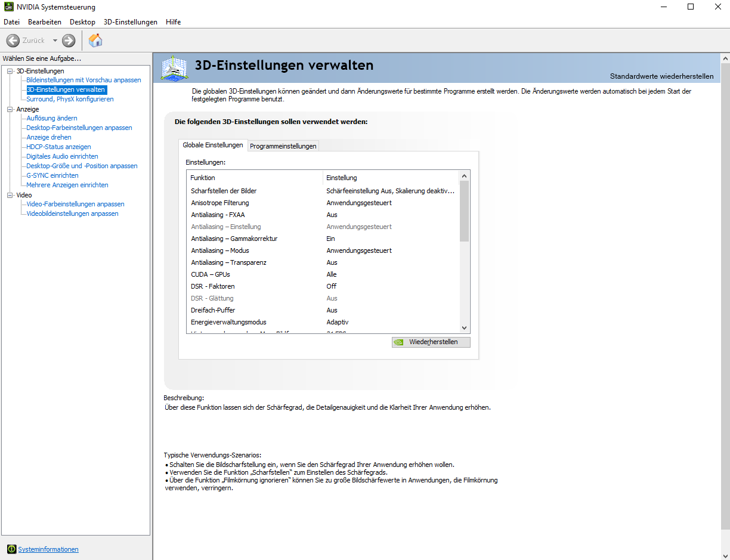Open Digitales Audio einrichten
Viewport: 730px width, 560px height.
coord(62,156)
